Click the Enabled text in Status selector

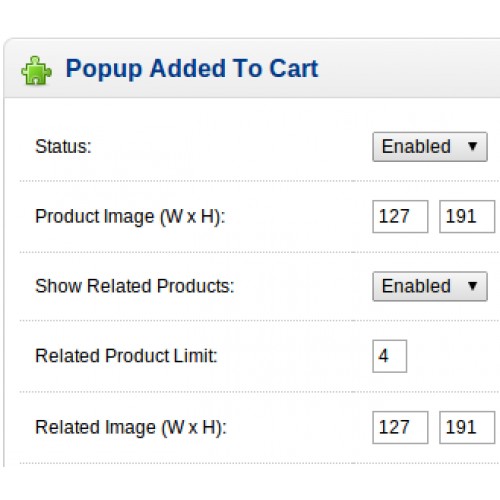(416, 147)
